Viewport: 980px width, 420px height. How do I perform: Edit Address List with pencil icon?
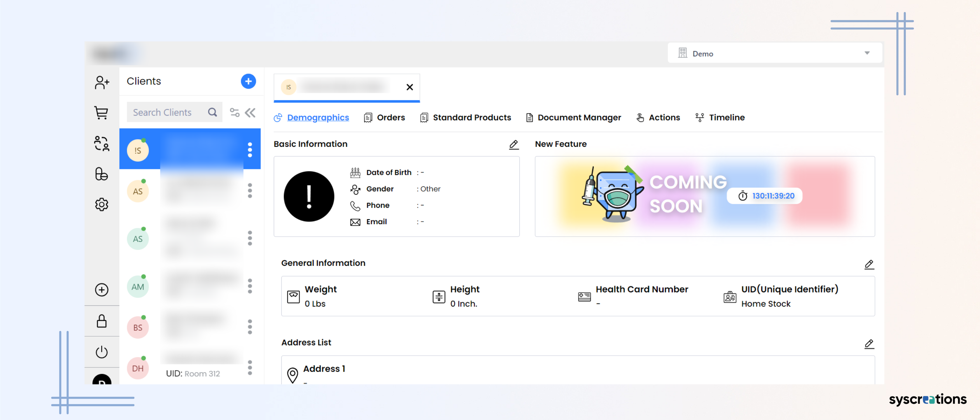pos(869,344)
